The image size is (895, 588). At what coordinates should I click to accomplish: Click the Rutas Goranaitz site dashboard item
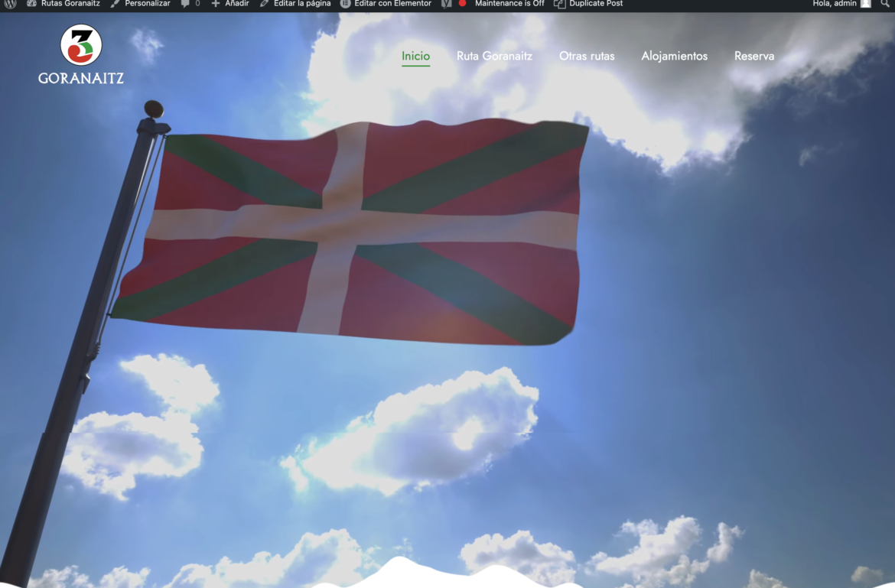click(x=63, y=4)
